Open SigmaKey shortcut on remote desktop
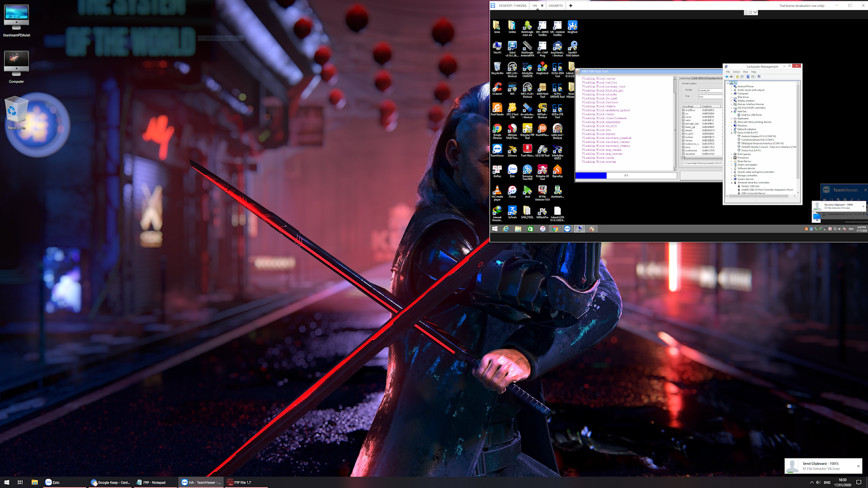 coord(557,171)
